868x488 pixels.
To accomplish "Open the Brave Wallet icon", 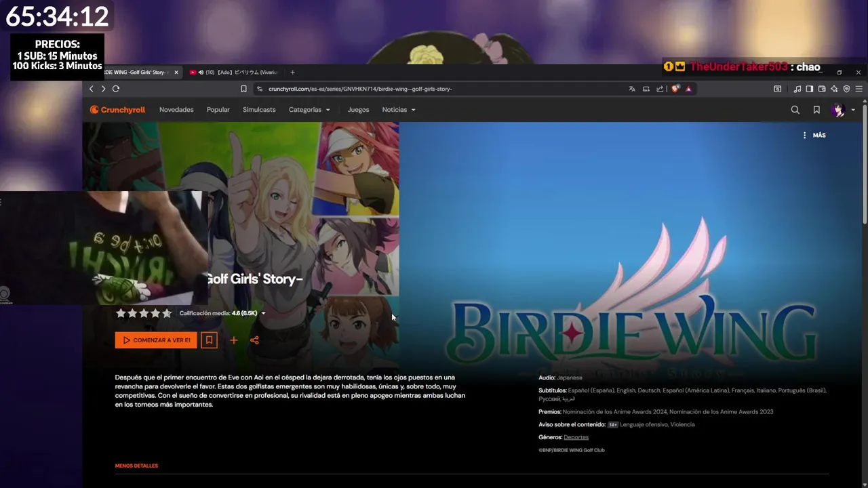I will [822, 89].
